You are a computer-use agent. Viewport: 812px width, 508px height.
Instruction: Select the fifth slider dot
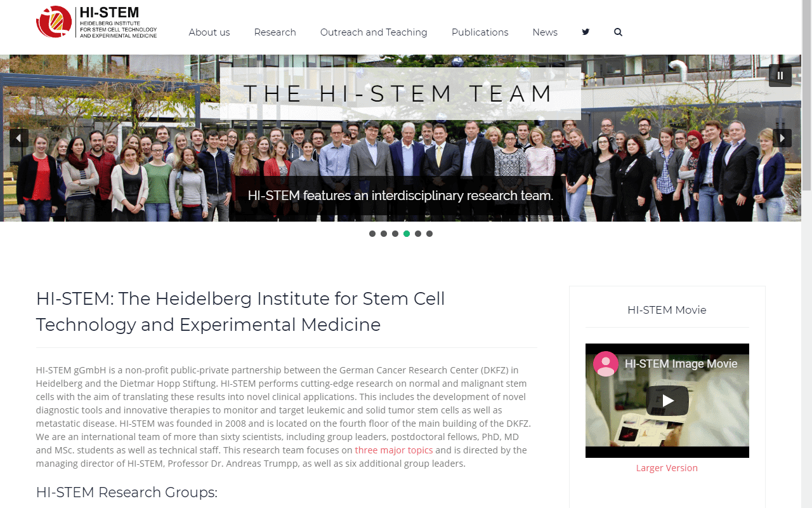point(418,234)
